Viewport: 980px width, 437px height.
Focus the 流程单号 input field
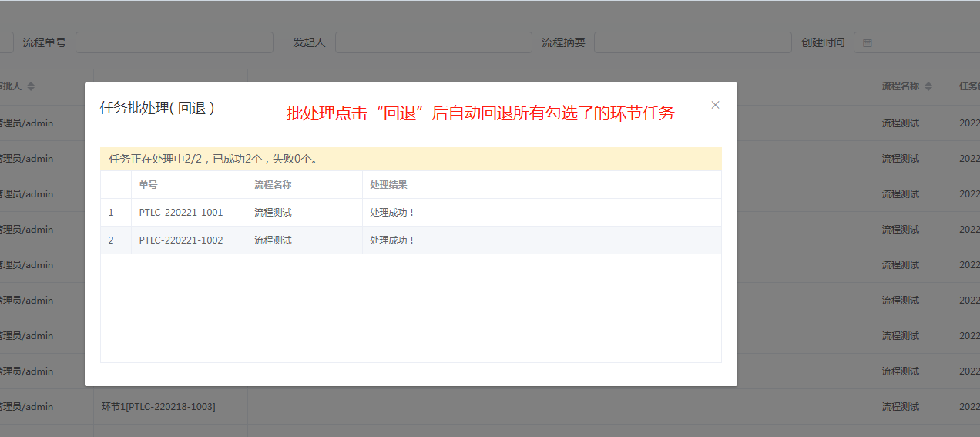click(x=174, y=42)
